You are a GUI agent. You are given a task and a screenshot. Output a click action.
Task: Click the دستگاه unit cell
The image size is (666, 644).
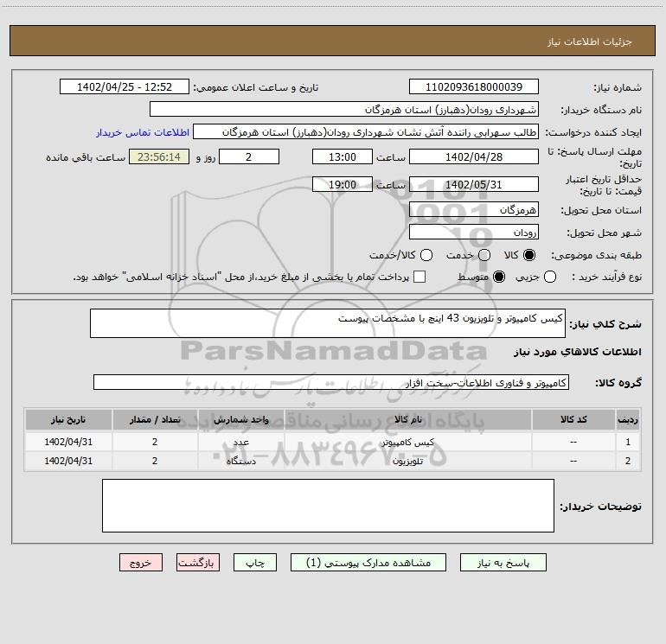pyautogui.click(x=240, y=461)
